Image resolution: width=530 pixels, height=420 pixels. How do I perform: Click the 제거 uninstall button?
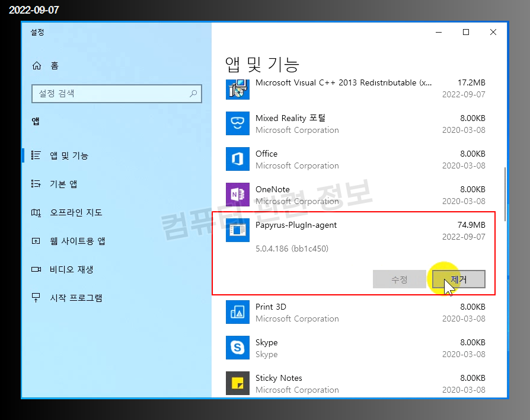click(459, 279)
